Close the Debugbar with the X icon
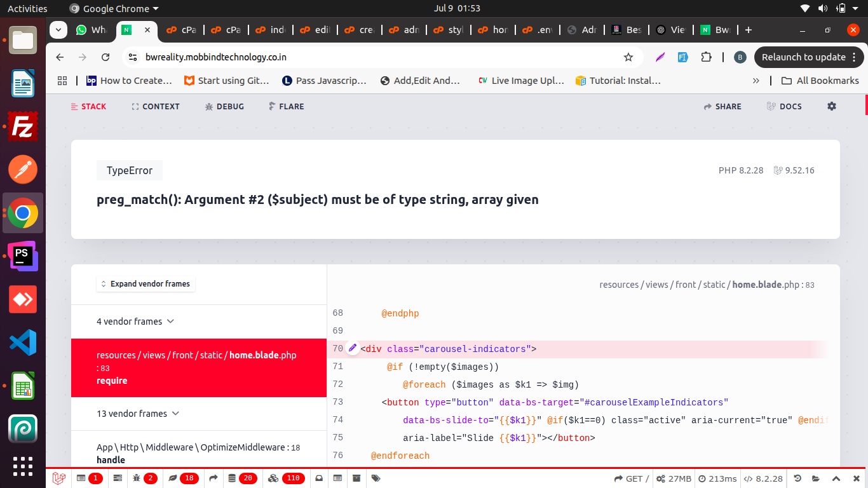 click(857, 478)
